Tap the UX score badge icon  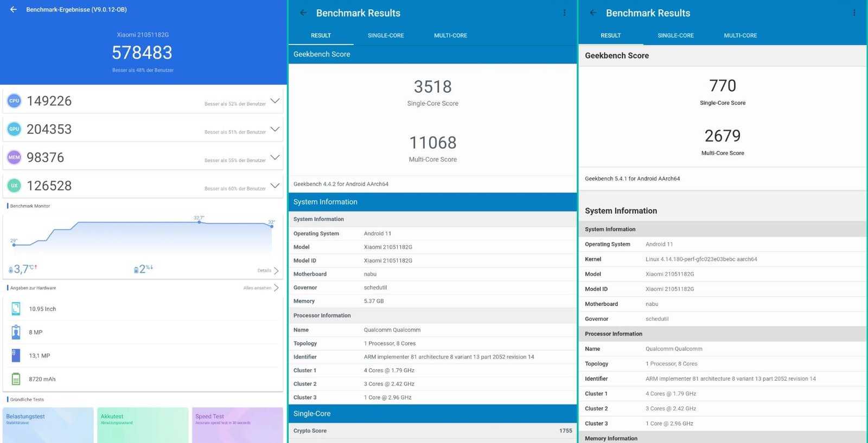coord(14,185)
